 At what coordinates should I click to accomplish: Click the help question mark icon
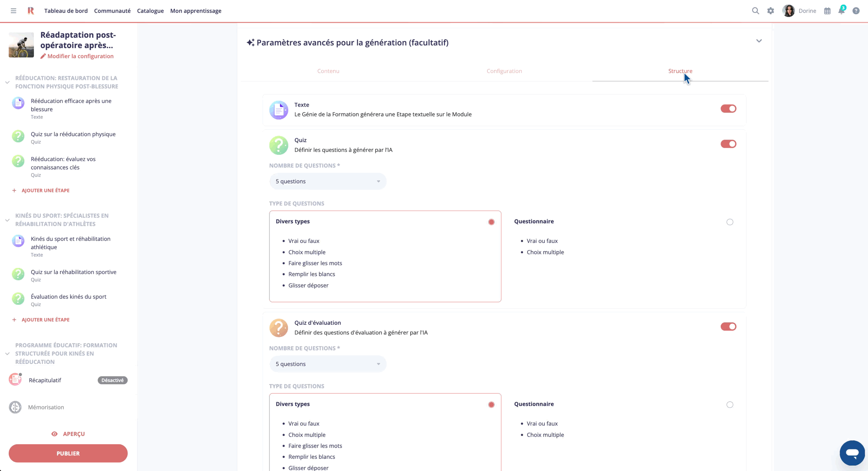tap(856, 10)
